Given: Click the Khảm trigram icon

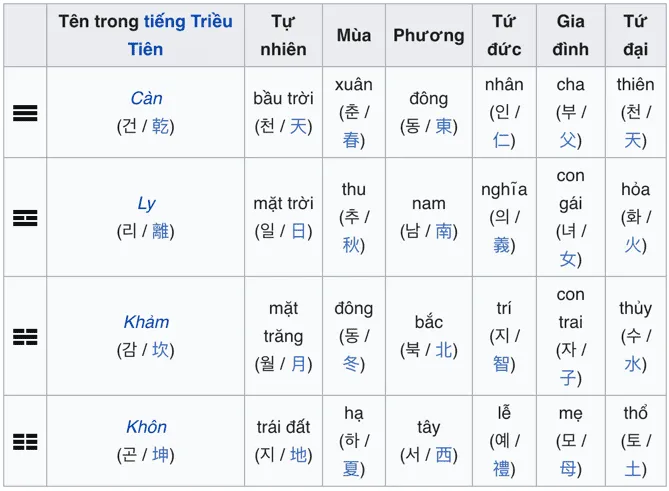Looking at the screenshot, I should 25,337.
